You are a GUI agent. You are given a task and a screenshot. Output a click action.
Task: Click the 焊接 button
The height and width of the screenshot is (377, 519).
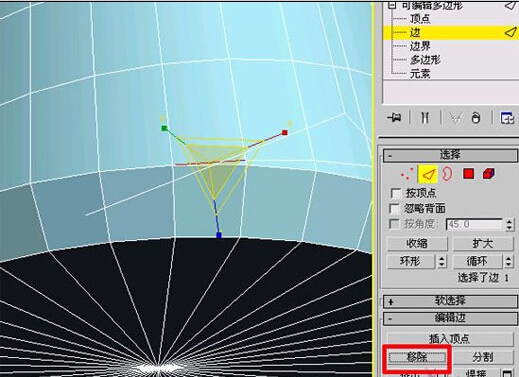click(477, 373)
